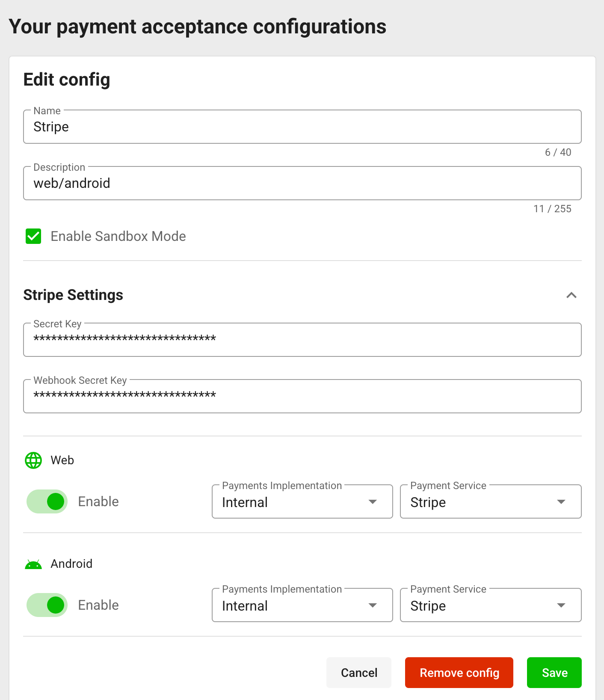Click the page title 'Your payment acceptance configurations'
This screenshot has height=700, width=604.
point(198,27)
